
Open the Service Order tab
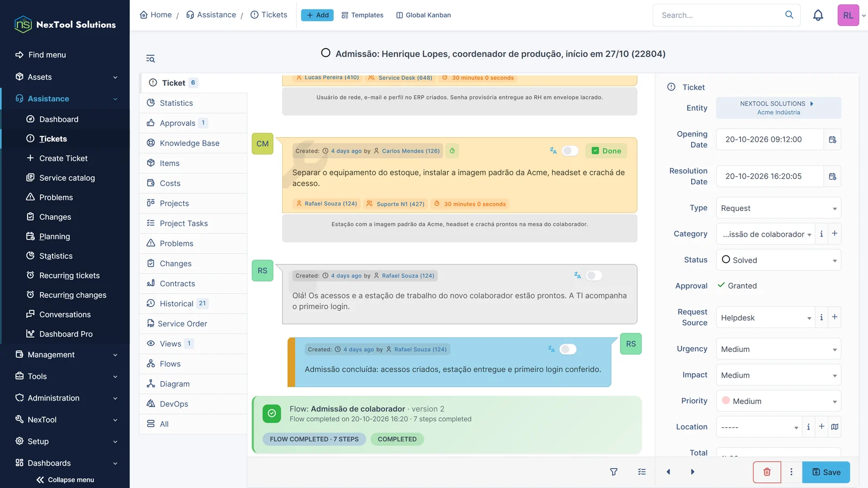pyautogui.click(x=193, y=324)
